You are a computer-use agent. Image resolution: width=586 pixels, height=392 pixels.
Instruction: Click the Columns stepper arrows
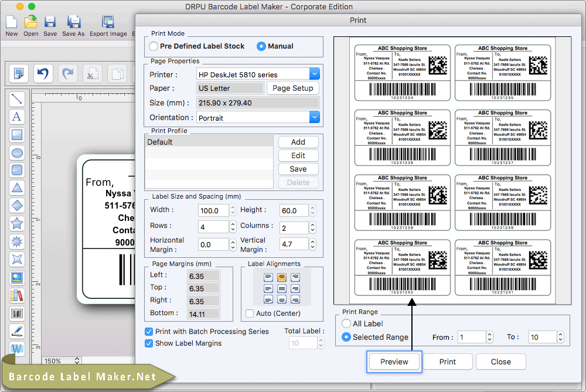313,227
